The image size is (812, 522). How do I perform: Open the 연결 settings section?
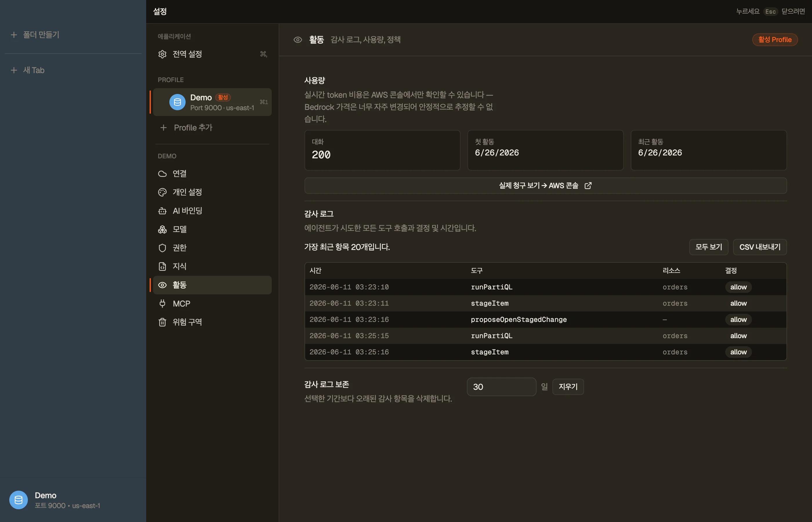212,174
